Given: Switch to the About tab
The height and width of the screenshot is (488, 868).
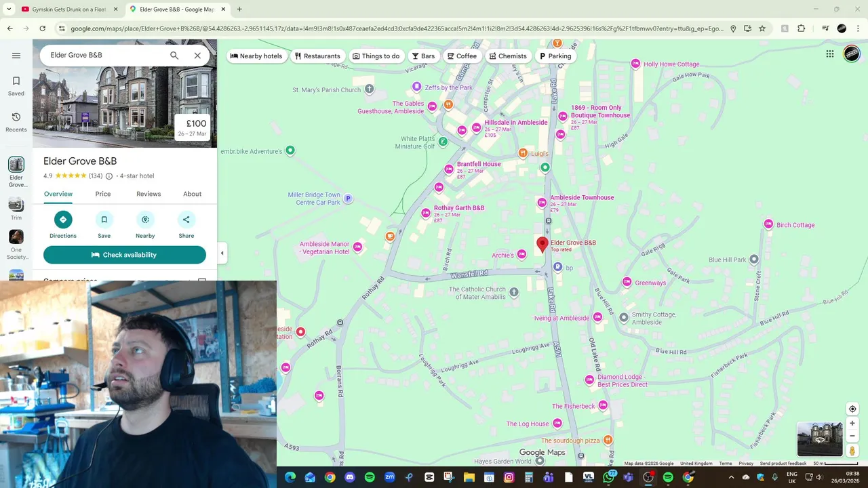Looking at the screenshot, I should pyautogui.click(x=192, y=194).
